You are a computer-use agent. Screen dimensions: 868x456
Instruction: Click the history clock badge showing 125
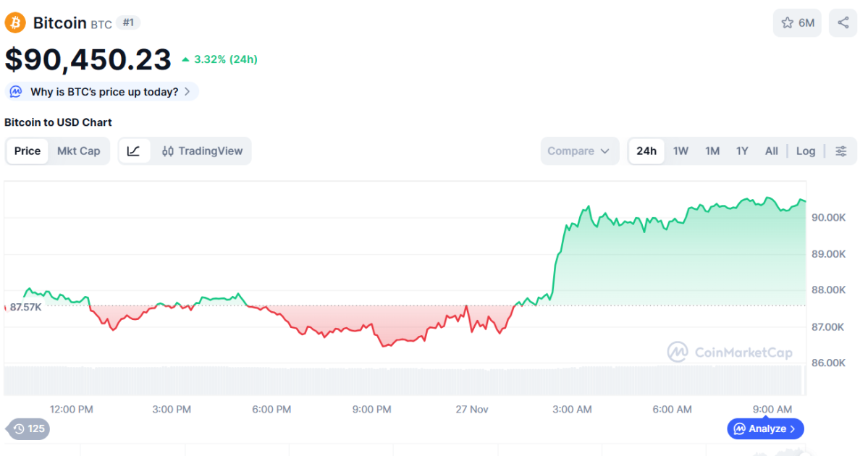click(x=28, y=428)
